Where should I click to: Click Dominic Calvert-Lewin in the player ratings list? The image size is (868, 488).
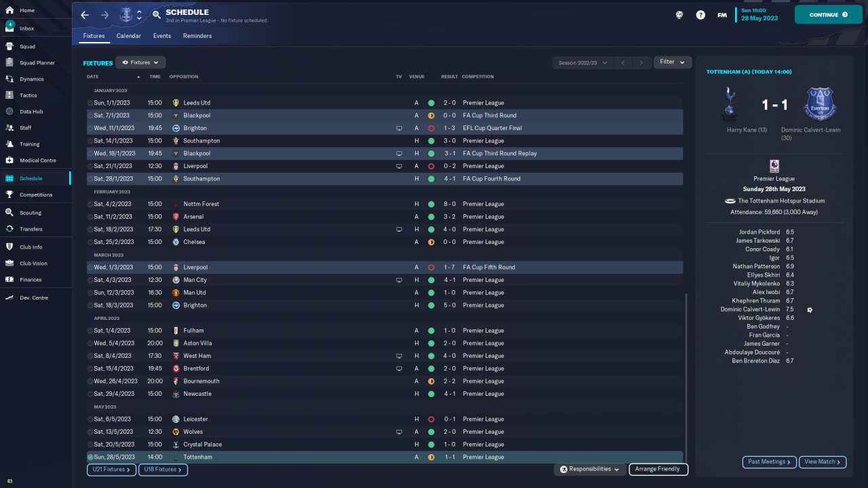coord(750,310)
